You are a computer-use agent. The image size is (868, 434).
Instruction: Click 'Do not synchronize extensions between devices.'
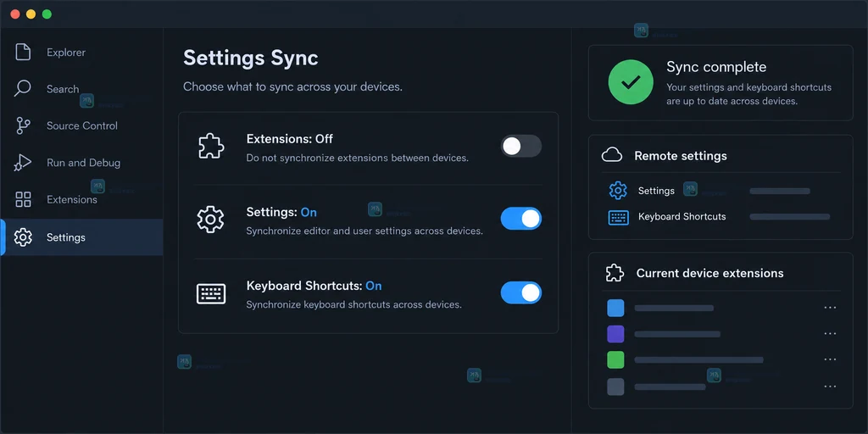click(357, 159)
